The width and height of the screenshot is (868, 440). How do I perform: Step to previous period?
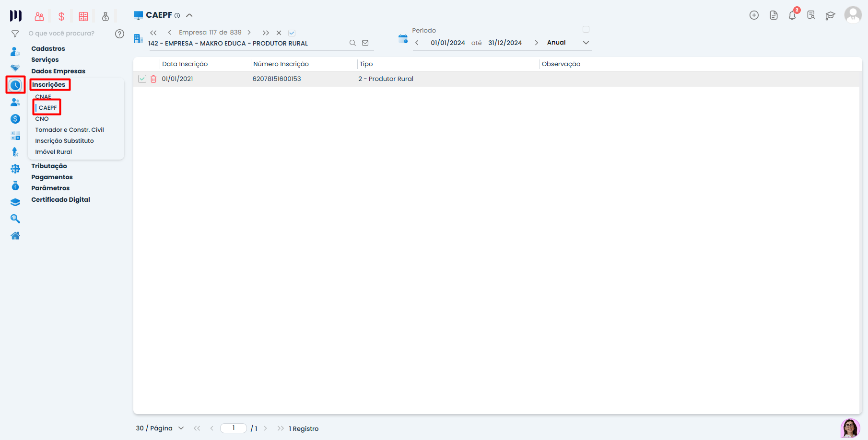click(x=417, y=43)
